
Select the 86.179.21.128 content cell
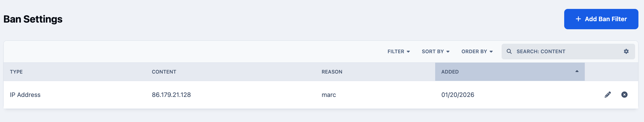[x=171, y=95]
